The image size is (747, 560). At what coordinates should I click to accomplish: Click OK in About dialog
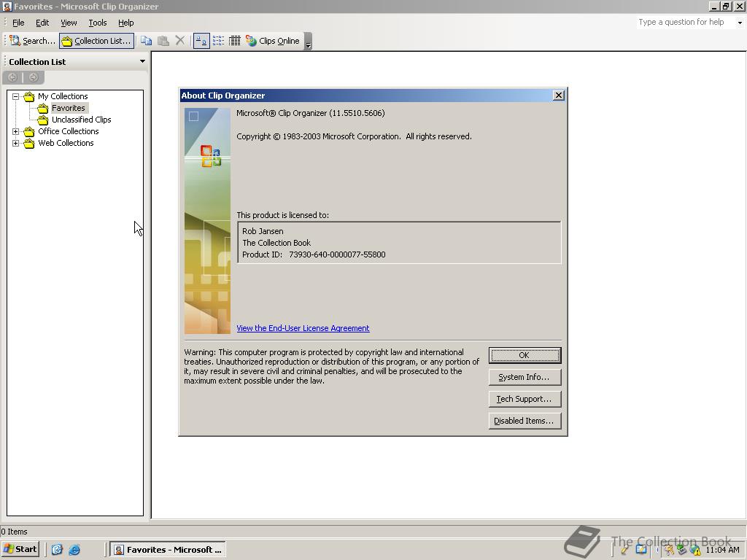(x=525, y=355)
